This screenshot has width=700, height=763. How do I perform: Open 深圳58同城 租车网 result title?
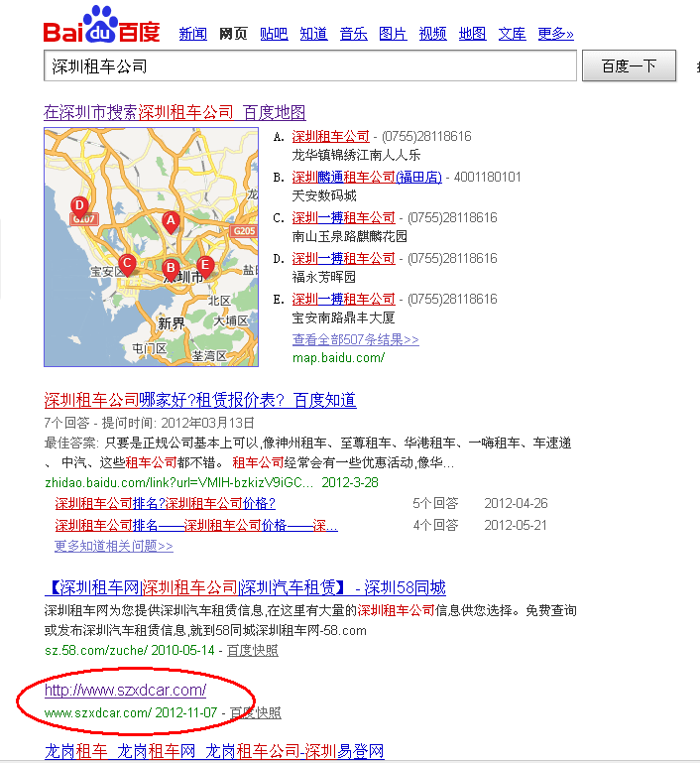[x=246, y=587]
